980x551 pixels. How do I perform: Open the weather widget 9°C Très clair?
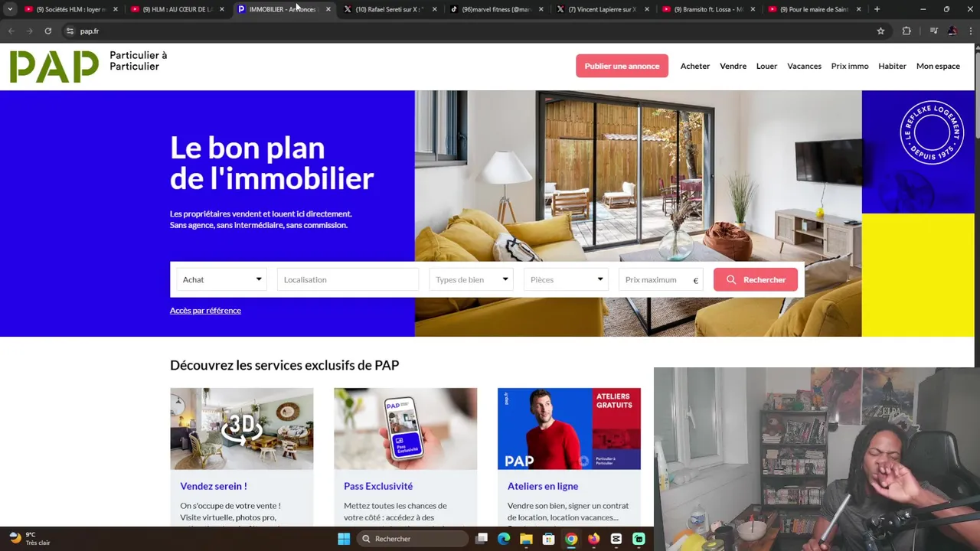point(31,539)
